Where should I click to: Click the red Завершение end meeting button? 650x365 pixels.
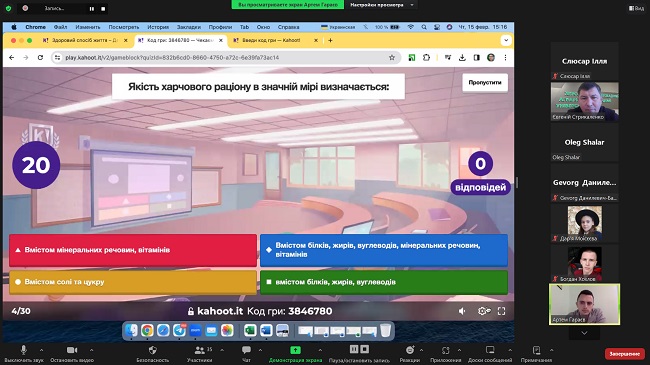coord(624,353)
